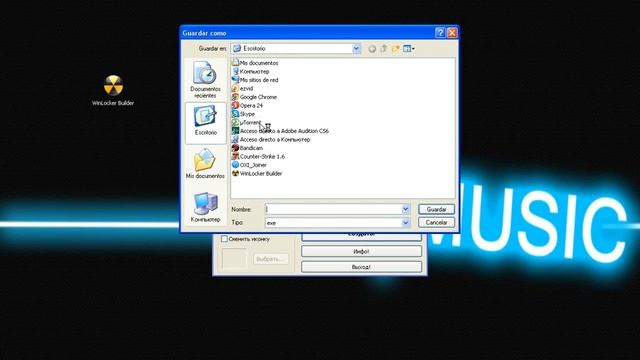
Task: Click the Выбрать... button in builder window
Action: pyautogui.click(x=271, y=259)
